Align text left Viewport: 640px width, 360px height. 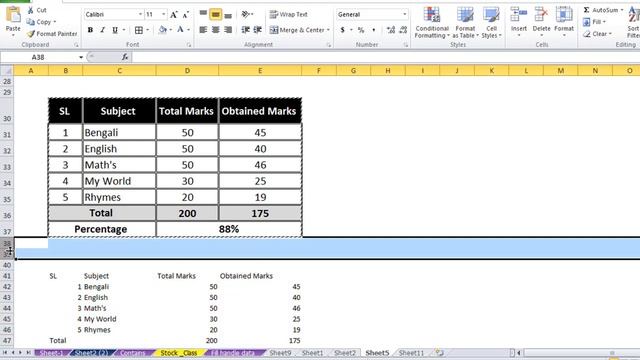(203, 30)
